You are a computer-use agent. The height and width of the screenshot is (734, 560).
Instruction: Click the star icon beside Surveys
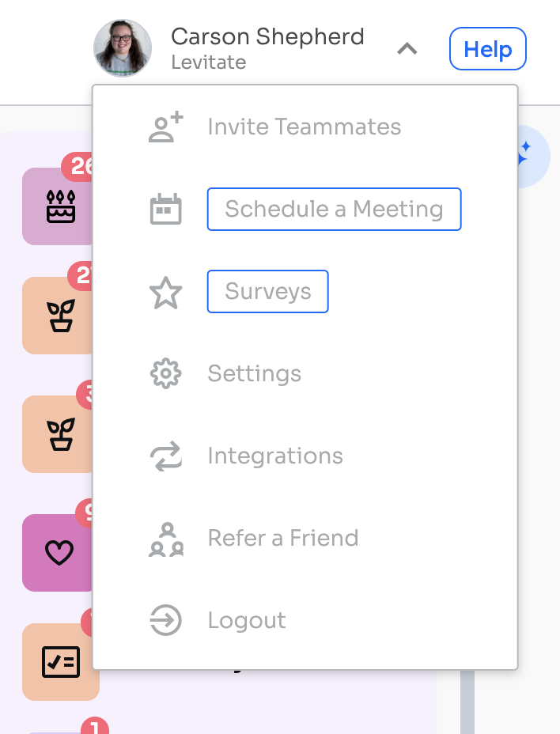click(x=165, y=291)
